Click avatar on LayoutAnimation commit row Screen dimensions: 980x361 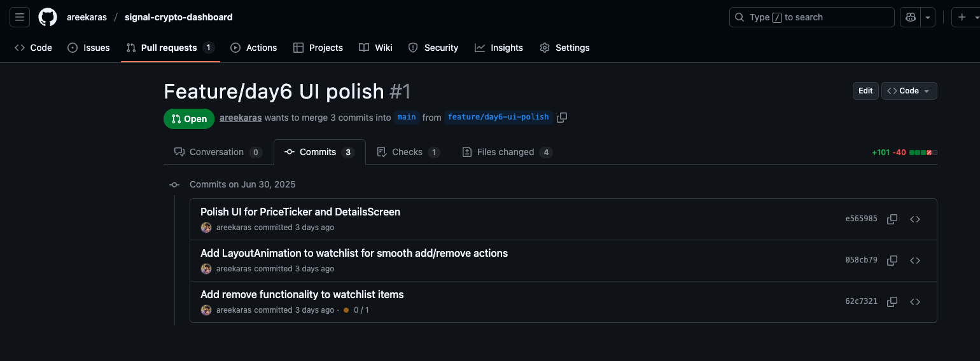[x=206, y=269]
